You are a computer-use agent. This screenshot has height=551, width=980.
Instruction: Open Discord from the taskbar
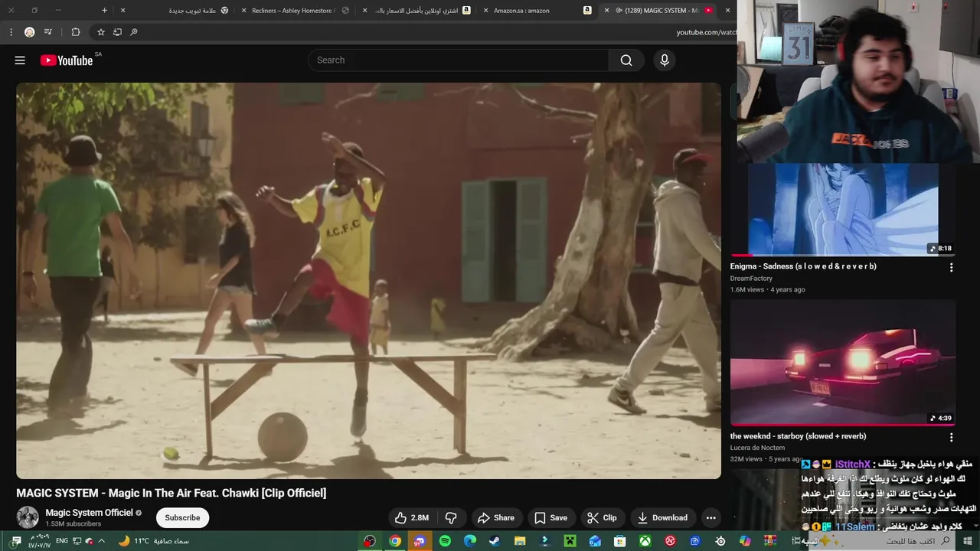point(420,541)
